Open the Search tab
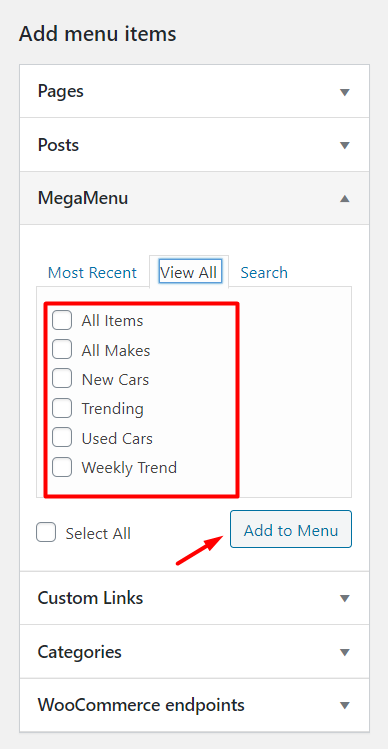 click(264, 273)
